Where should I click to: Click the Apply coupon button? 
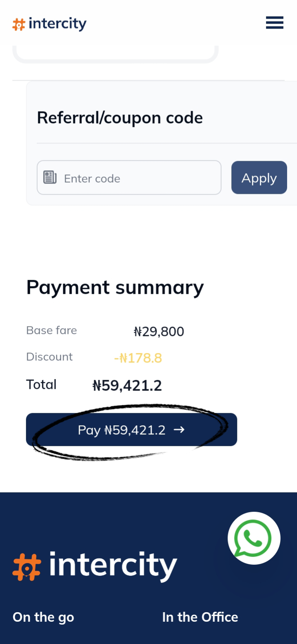tap(259, 178)
